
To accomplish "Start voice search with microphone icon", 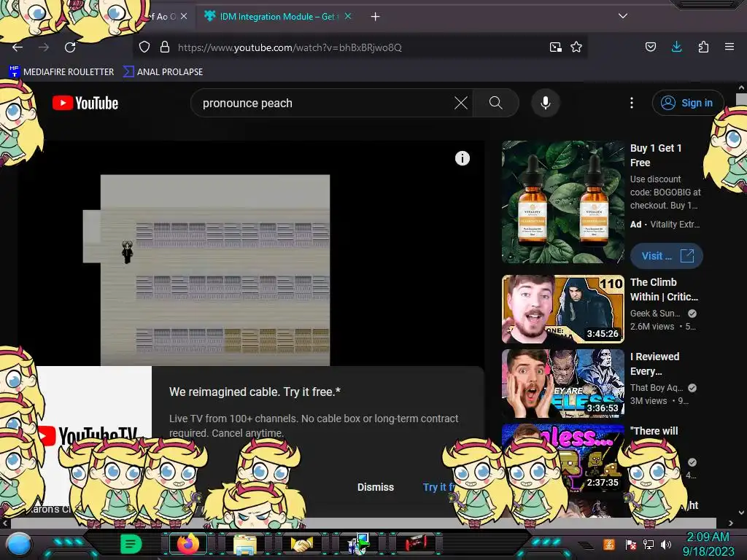I will point(546,103).
